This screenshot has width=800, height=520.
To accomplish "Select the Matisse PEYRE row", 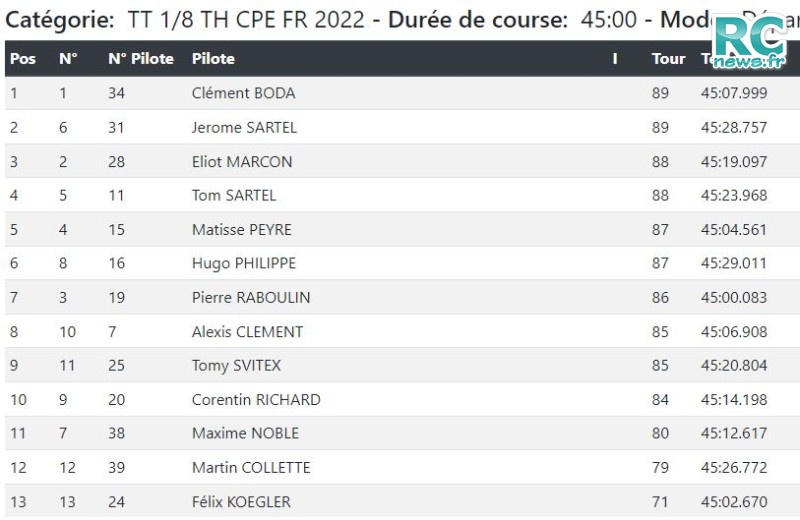I will 403,229.
